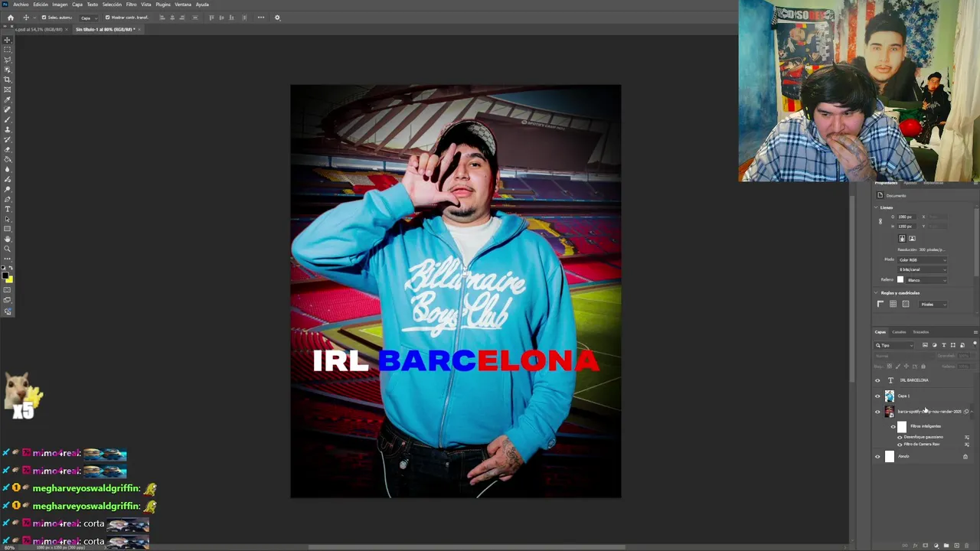This screenshot has width=980, height=551.
Task: Toggle the Mostrar contr. transf. checkbox
Action: click(107, 18)
